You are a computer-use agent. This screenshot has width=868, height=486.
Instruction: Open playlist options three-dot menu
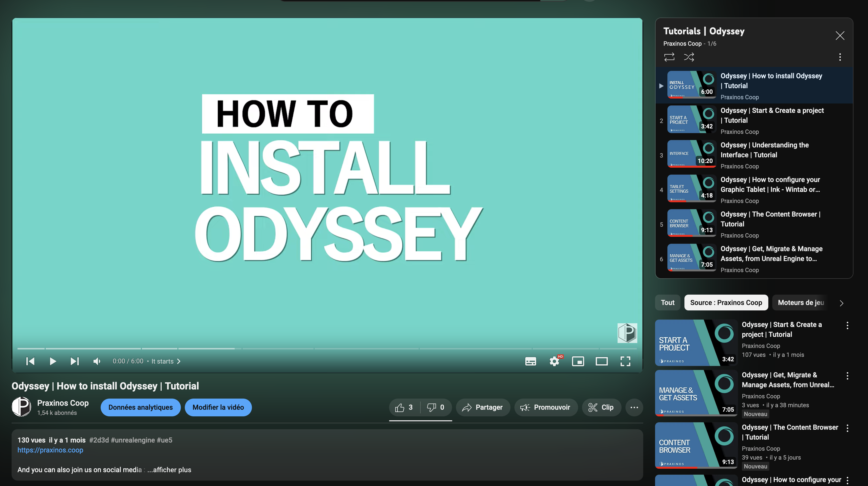point(840,57)
